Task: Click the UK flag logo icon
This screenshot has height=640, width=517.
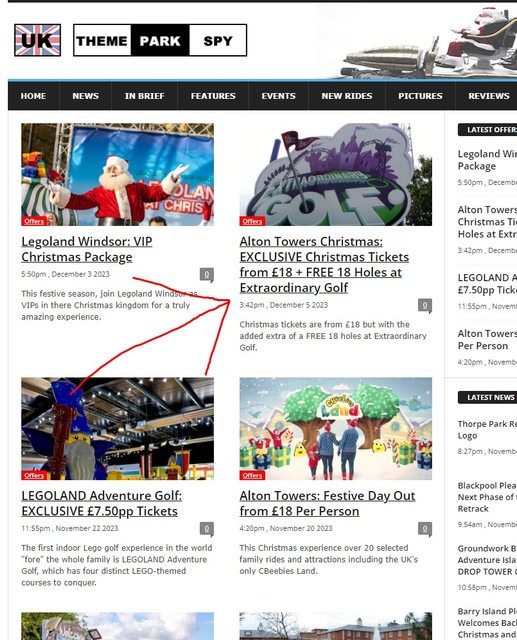Action: tap(38, 40)
